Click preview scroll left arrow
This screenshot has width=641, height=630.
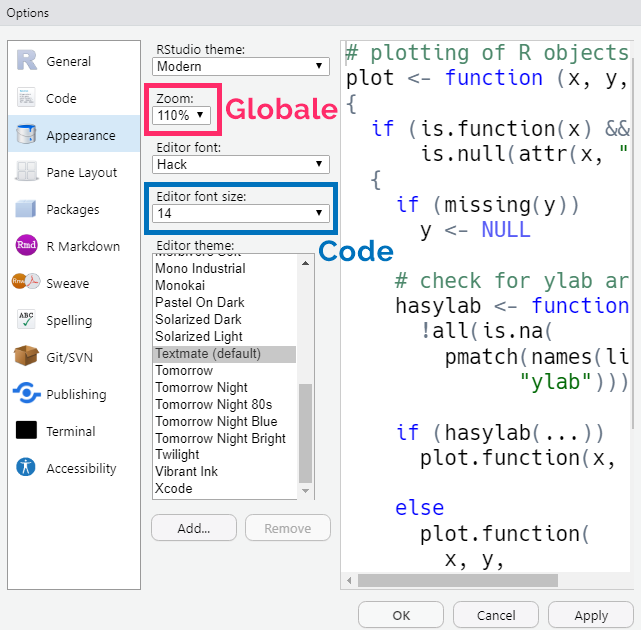point(349,580)
